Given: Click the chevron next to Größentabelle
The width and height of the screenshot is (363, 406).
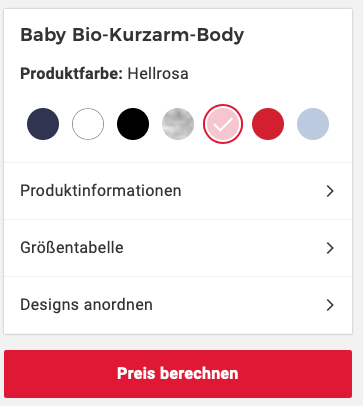Looking at the screenshot, I should pos(330,248).
